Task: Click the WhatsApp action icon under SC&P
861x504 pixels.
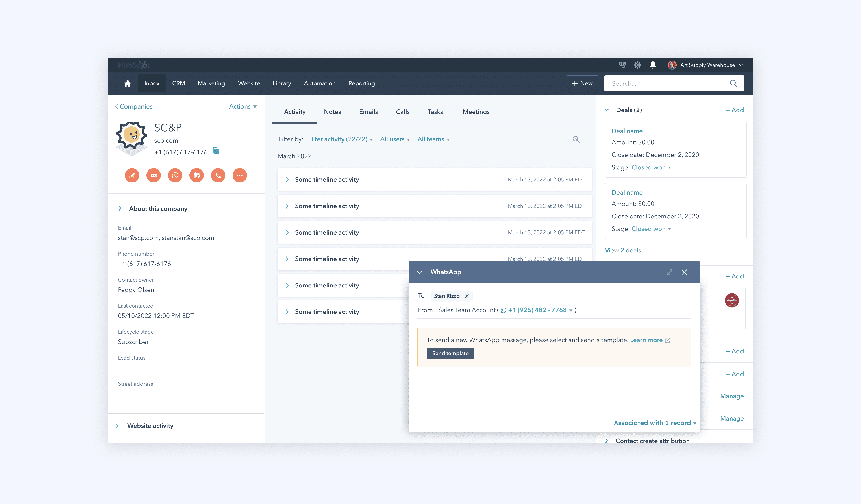Action: [175, 176]
